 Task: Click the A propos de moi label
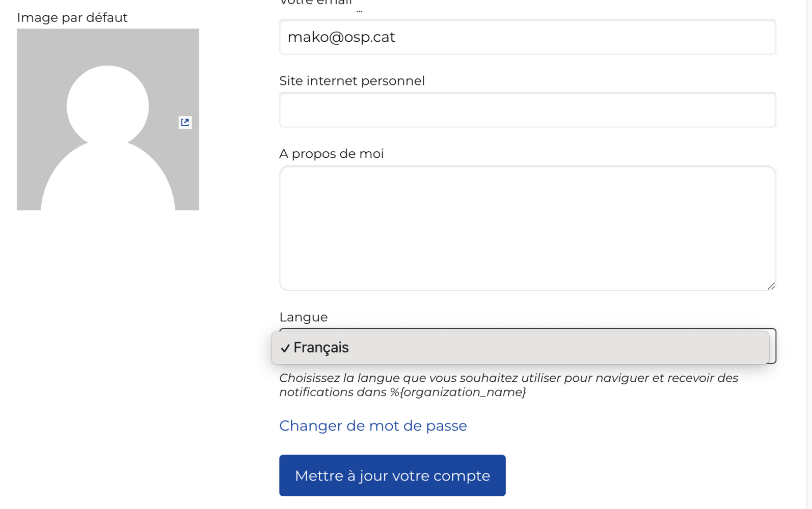pos(331,154)
